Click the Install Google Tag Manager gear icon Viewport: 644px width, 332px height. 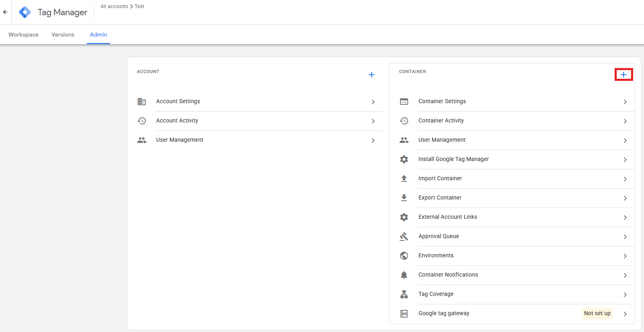tap(404, 159)
